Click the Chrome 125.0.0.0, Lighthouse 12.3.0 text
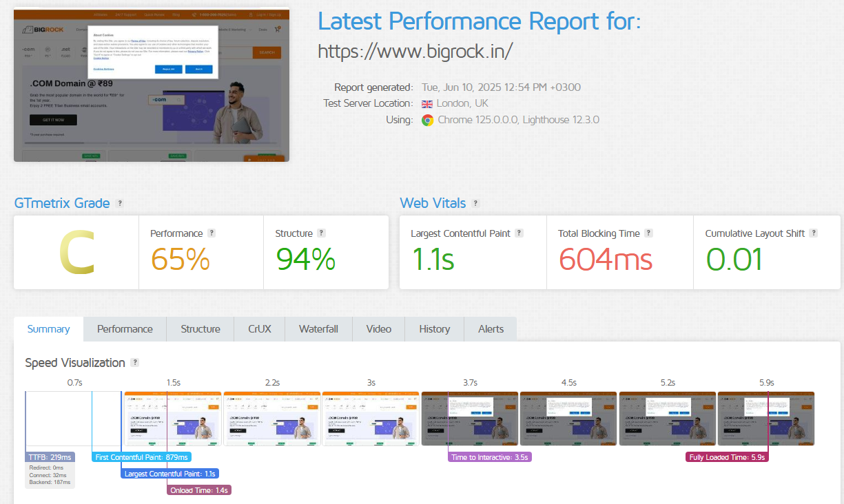 519,120
